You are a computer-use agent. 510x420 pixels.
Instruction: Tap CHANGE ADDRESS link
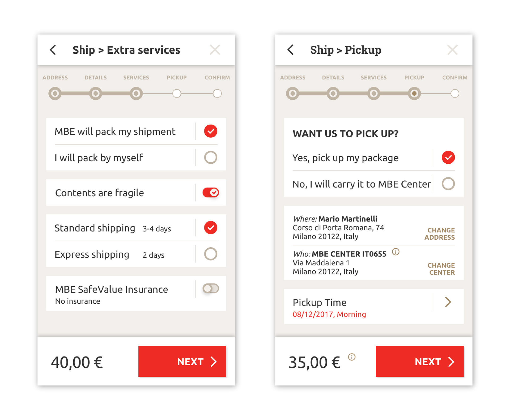tap(440, 234)
